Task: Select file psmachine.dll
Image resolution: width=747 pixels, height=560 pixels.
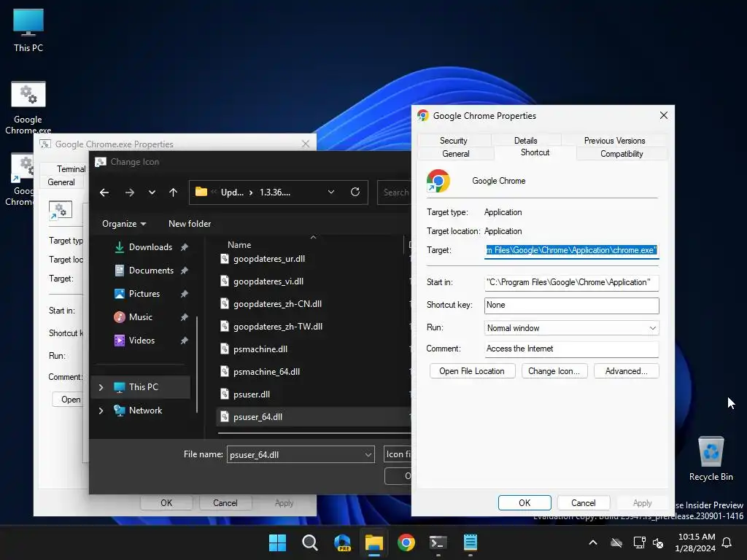Action: pyautogui.click(x=260, y=349)
